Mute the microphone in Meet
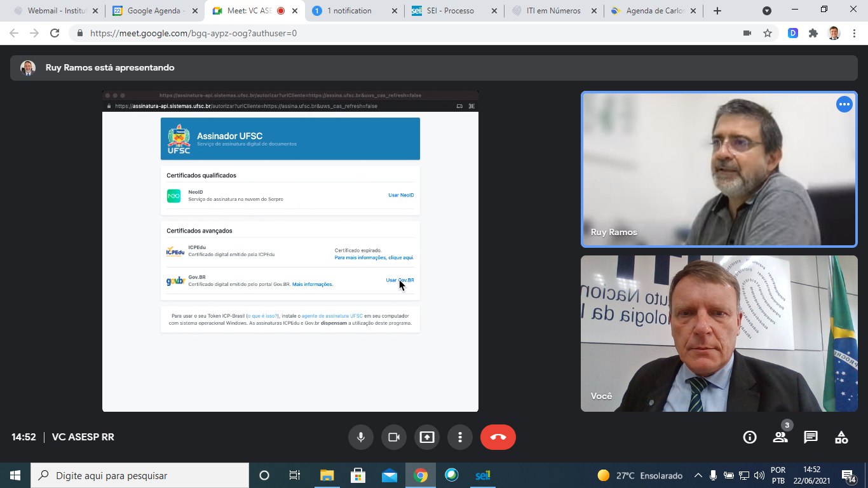 (361, 437)
